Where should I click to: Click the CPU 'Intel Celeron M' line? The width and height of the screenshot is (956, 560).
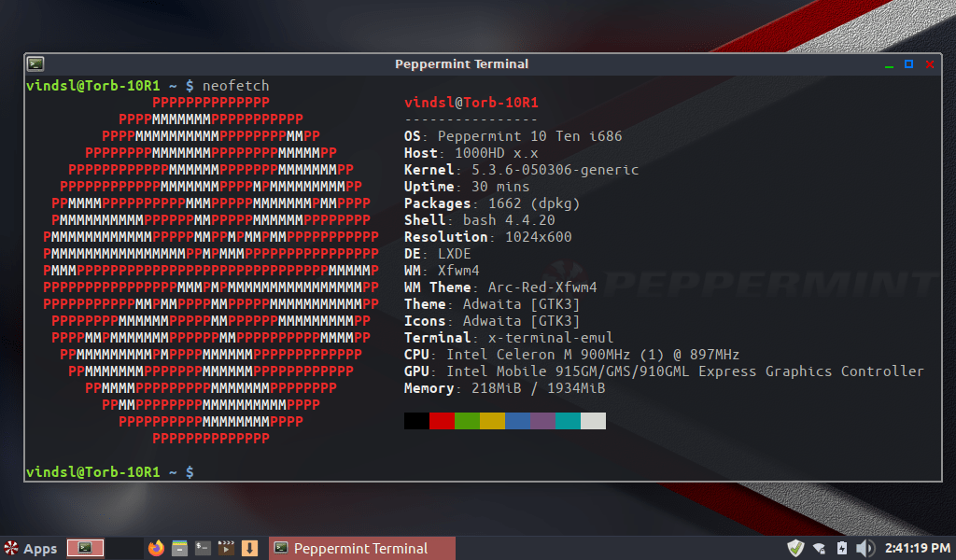[x=572, y=355]
